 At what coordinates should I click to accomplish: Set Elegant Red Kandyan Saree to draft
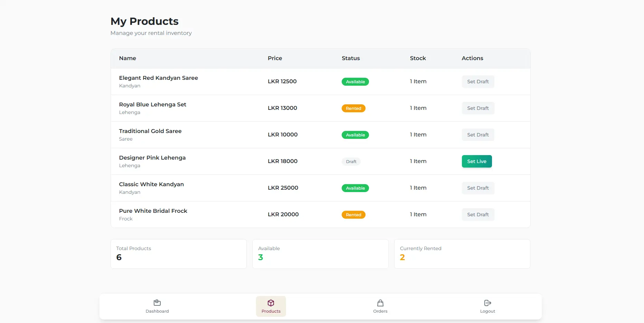click(478, 82)
